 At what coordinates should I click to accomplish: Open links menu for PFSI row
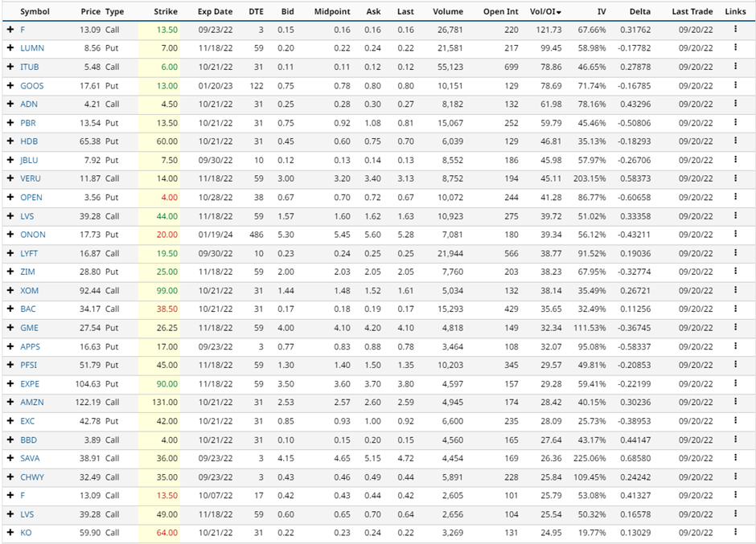coord(735,364)
